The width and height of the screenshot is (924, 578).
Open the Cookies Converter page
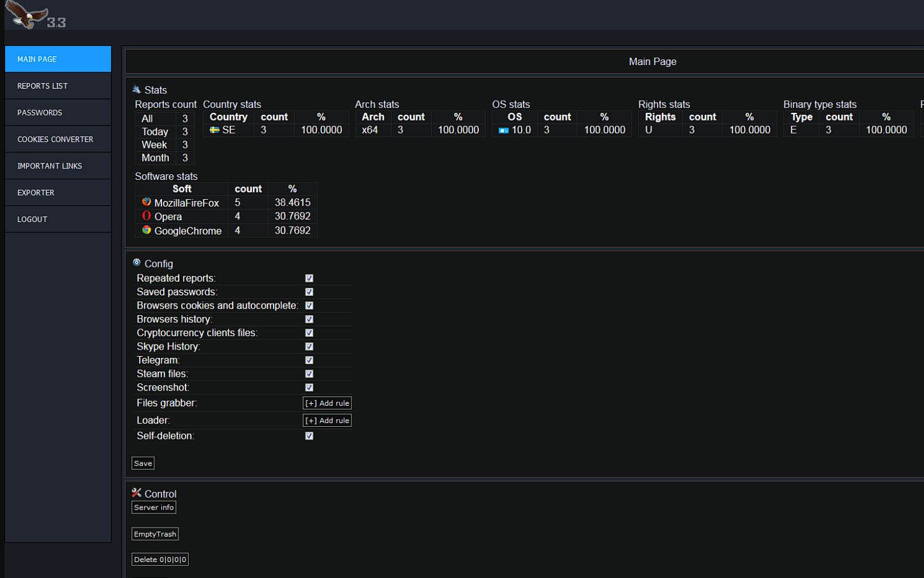(58, 139)
